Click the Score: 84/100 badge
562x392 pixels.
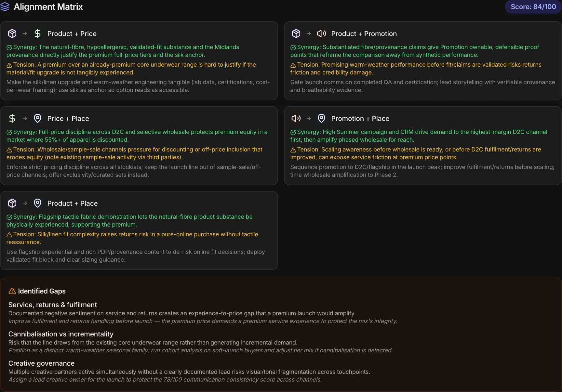point(533,7)
